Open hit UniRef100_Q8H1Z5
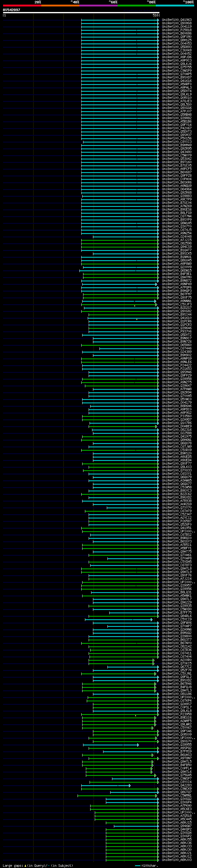Image resolution: width=197 pixels, height=868 pixels. click(x=177, y=40)
